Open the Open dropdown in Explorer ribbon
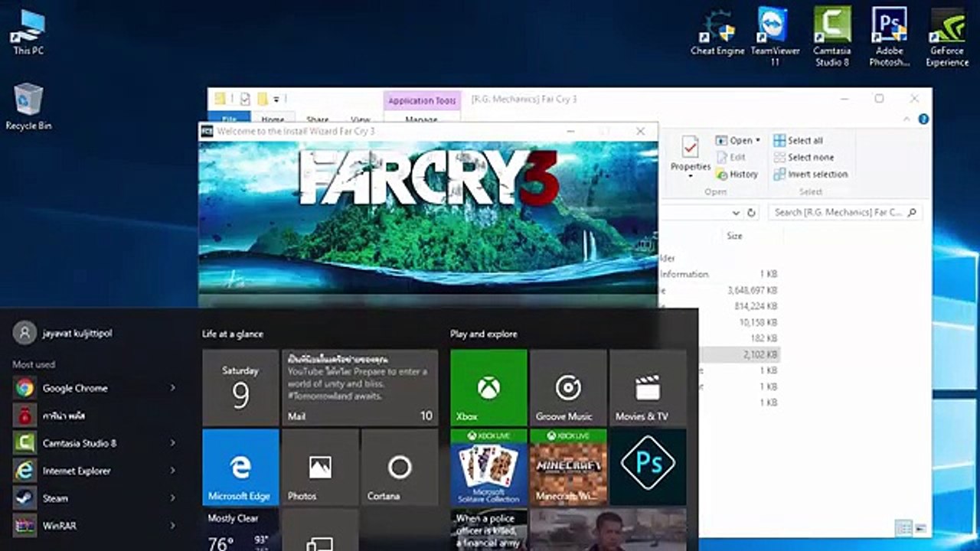Screen dimensions: 980x551 [x=738, y=140]
